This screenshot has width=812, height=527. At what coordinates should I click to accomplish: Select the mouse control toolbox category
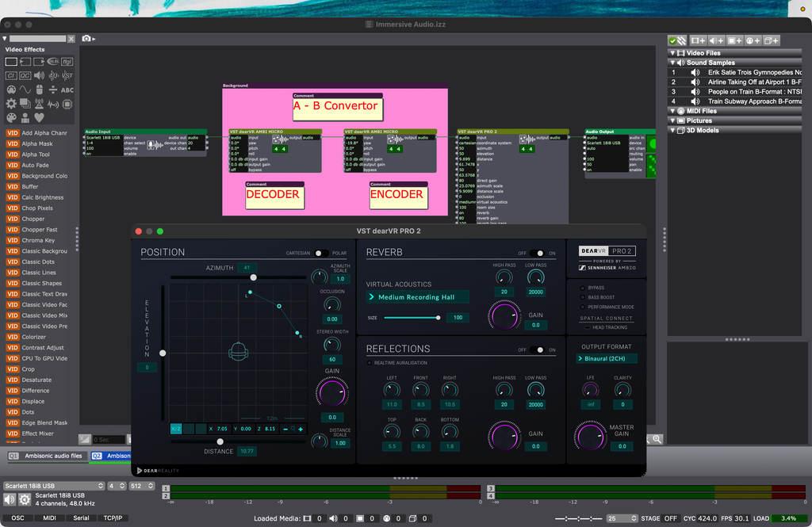[39, 90]
